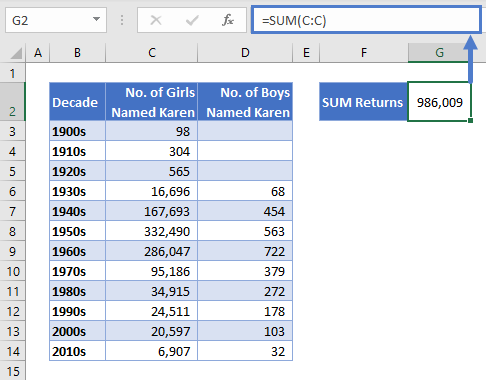Select column B header
The width and height of the screenshot is (486, 380).
(x=77, y=53)
